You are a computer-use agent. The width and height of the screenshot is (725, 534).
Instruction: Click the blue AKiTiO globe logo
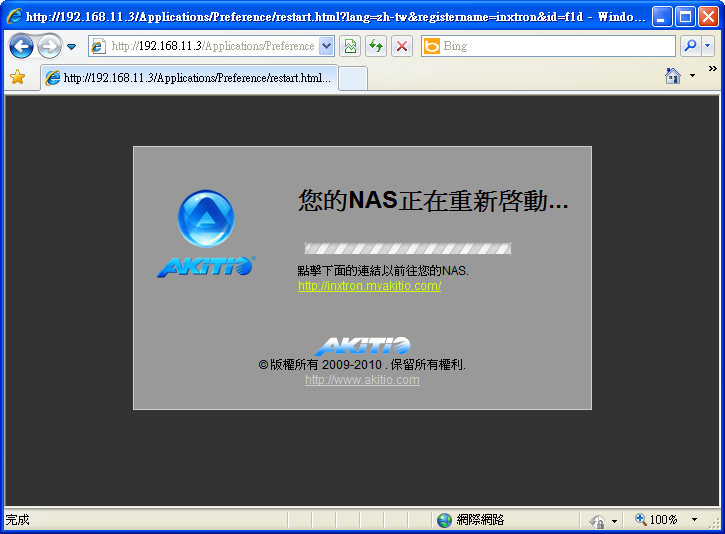[x=206, y=219]
